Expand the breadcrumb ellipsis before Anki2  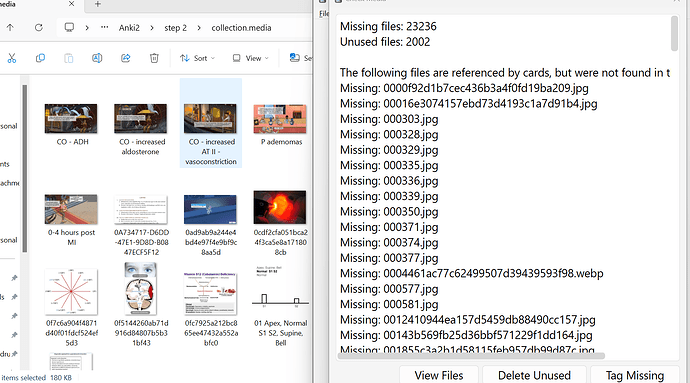[104, 27]
